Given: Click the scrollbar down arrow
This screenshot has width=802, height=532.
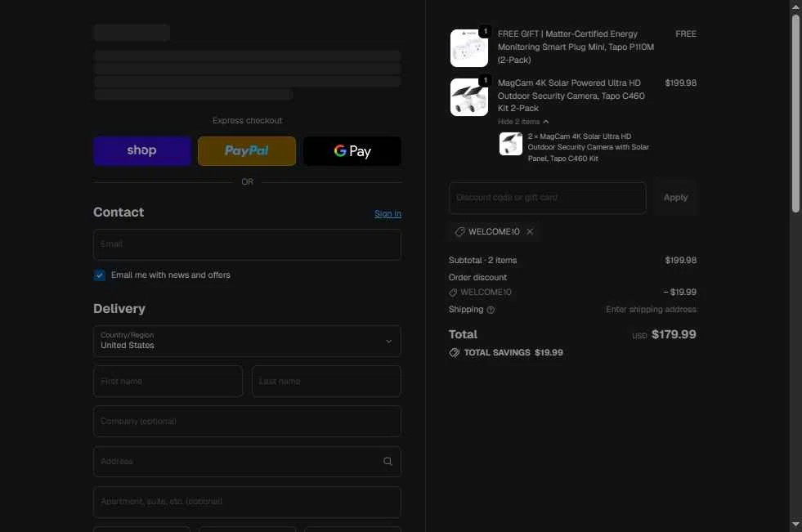Looking at the screenshot, I should 795,525.
